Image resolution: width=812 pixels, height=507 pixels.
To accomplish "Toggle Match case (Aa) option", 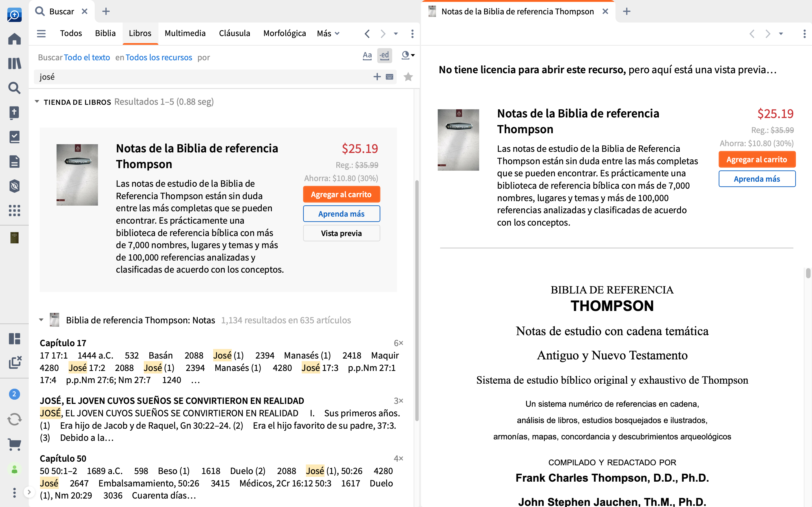I will [x=367, y=56].
